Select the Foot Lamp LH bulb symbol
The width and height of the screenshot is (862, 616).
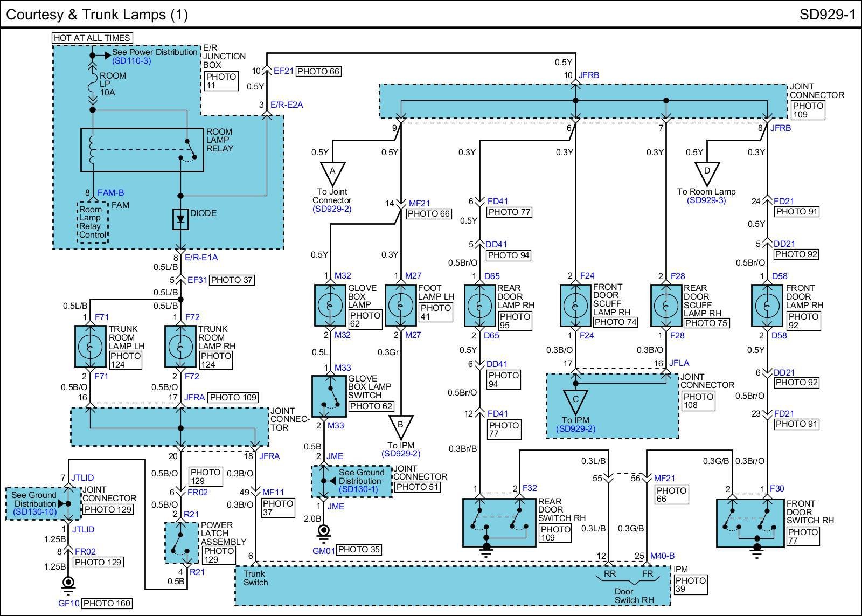click(401, 305)
